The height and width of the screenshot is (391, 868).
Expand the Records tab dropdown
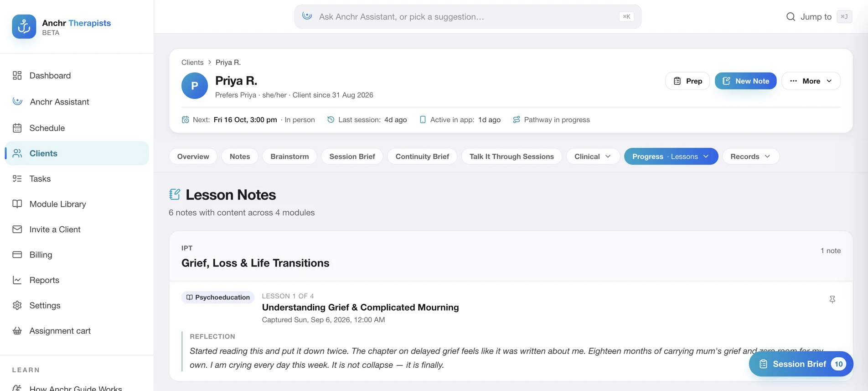tap(750, 156)
